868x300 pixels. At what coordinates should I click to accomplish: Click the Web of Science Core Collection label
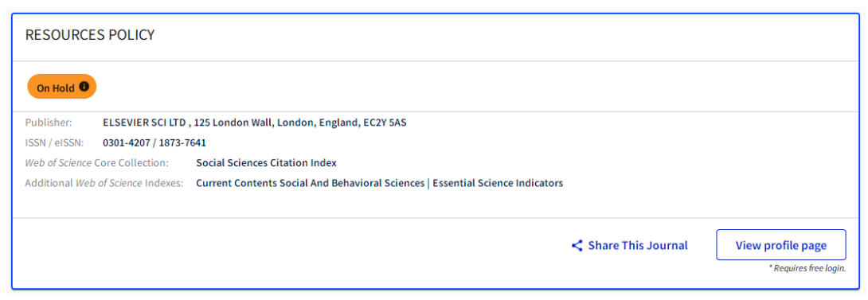(97, 162)
